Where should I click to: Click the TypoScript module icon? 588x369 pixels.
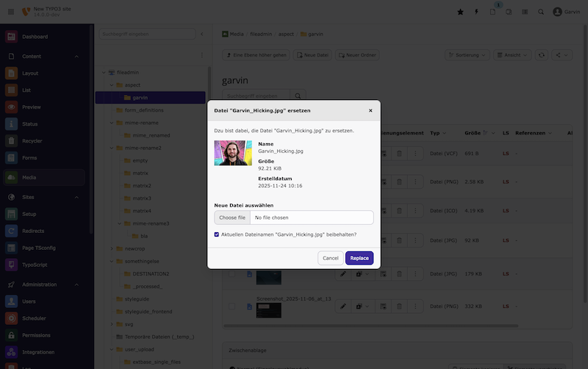tap(11, 264)
